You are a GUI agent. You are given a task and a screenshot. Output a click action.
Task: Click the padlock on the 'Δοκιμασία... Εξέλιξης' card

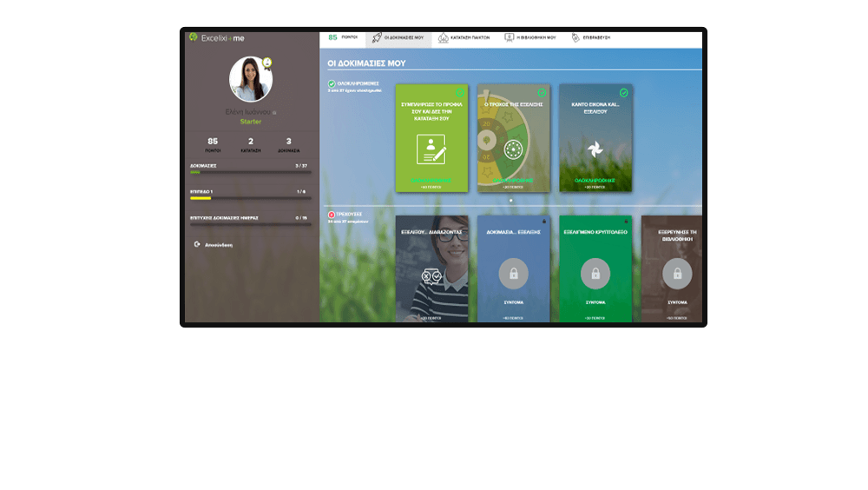513,274
